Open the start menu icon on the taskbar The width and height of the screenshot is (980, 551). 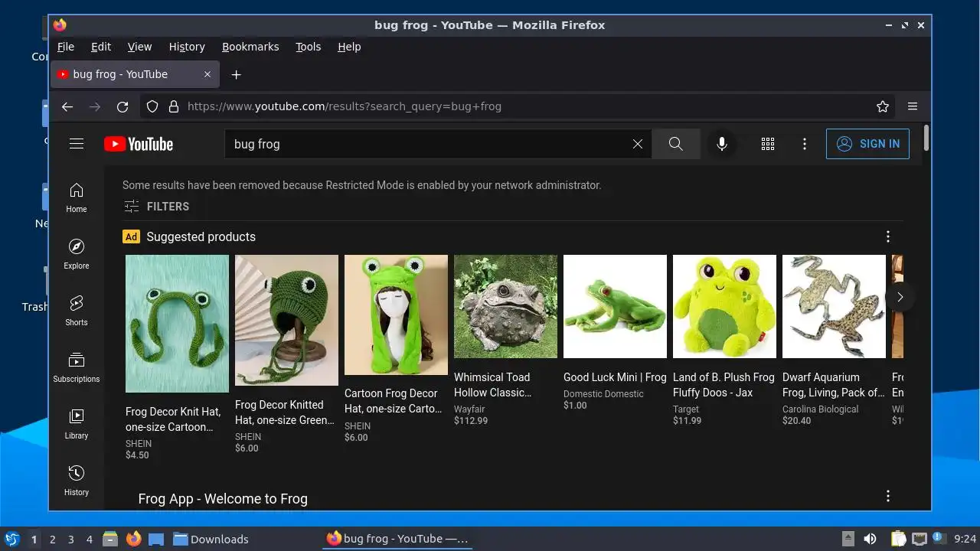(x=11, y=539)
